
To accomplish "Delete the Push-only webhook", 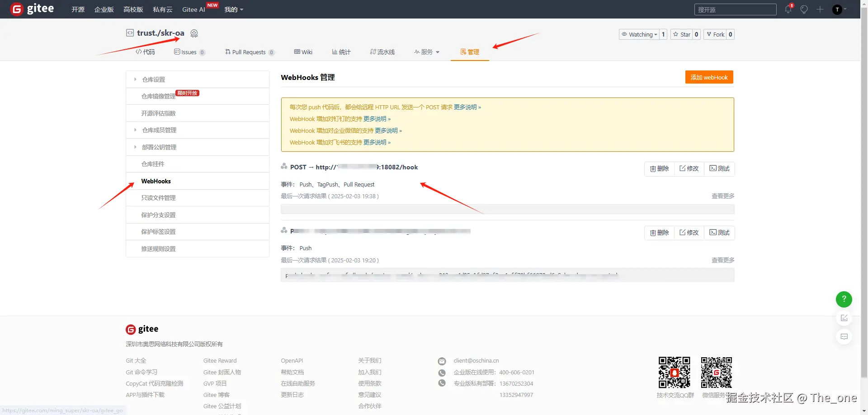I will click(x=659, y=233).
